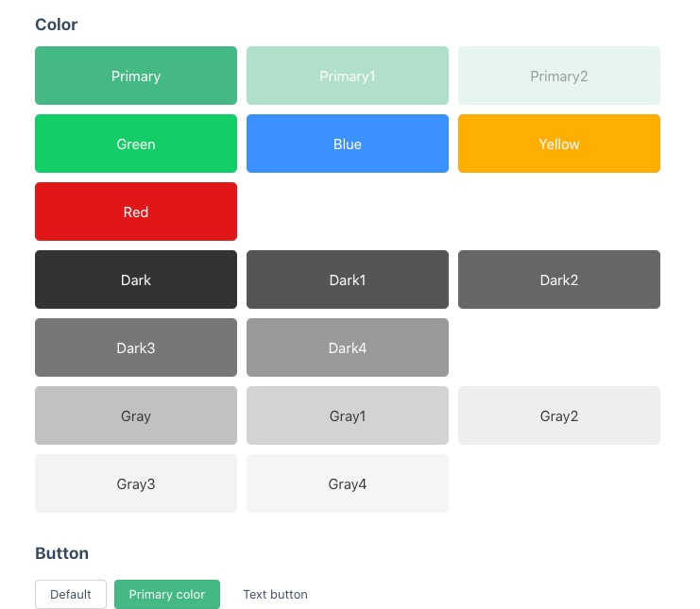The width and height of the screenshot is (700, 609).
Task: Choose the Gray2 swatch
Action: (559, 415)
